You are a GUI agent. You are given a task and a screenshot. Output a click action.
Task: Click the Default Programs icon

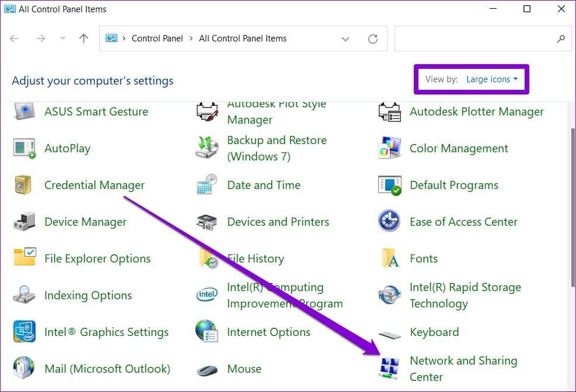[x=390, y=185]
